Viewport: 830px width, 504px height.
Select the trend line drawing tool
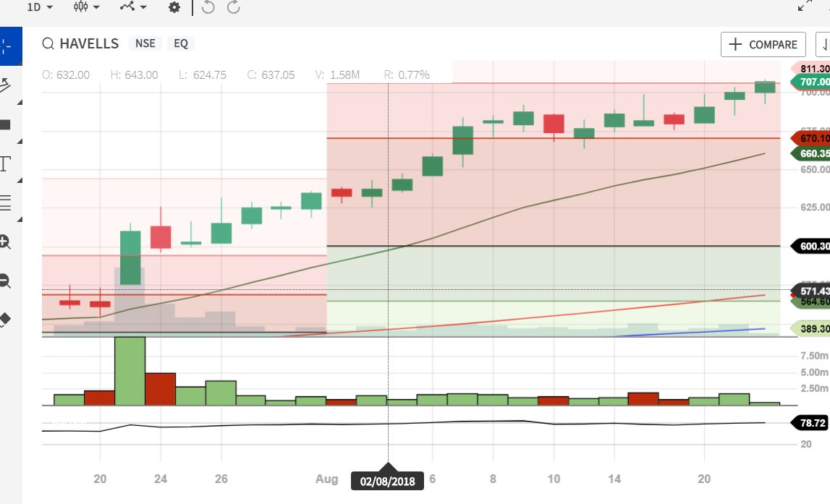pos(7,85)
